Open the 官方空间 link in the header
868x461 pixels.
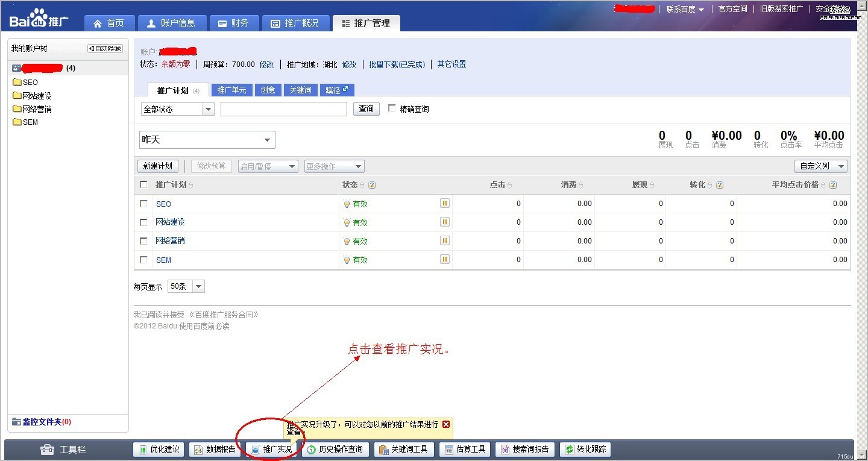(x=732, y=9)
